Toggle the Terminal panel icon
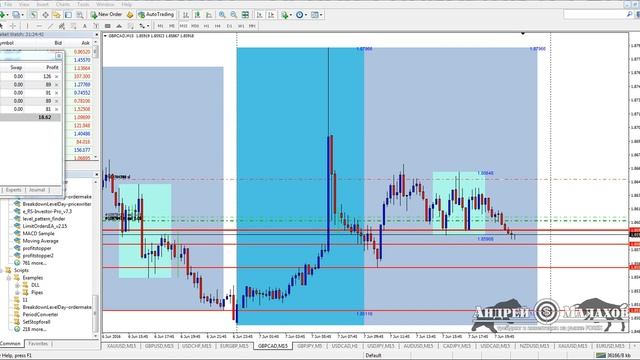The image size is (640, 360). (x=68, y=15)
